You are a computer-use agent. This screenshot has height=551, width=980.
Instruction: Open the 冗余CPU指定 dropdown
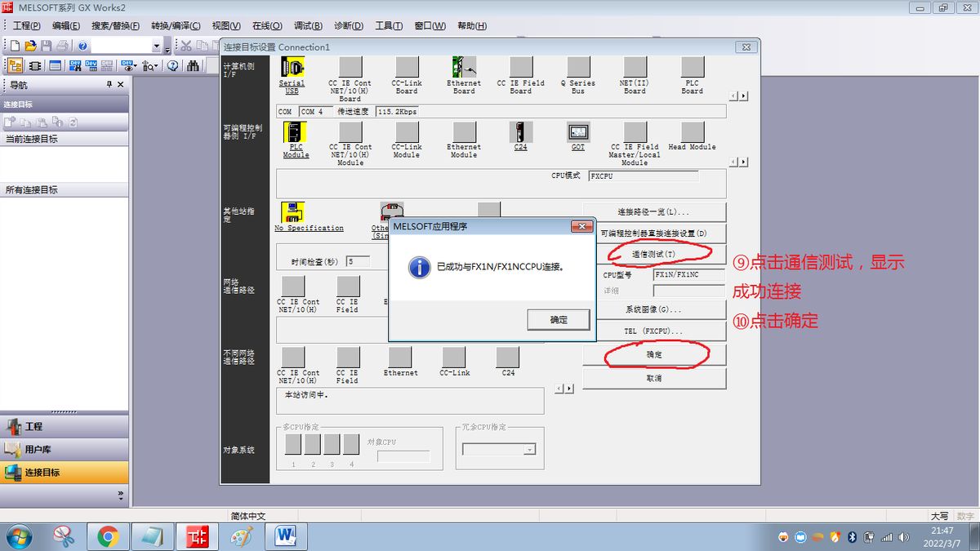(529, 450)
